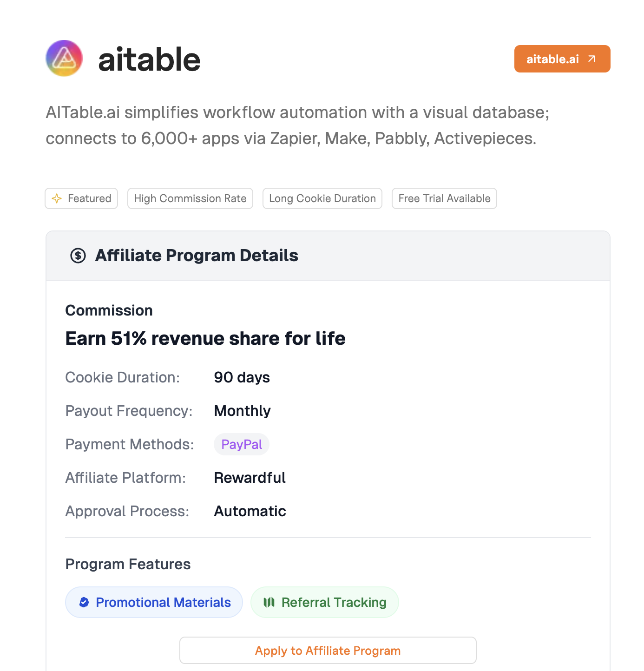644x671 pixels.
Task: Expand the Affiliate Program Details section
Action: point(196,255)
